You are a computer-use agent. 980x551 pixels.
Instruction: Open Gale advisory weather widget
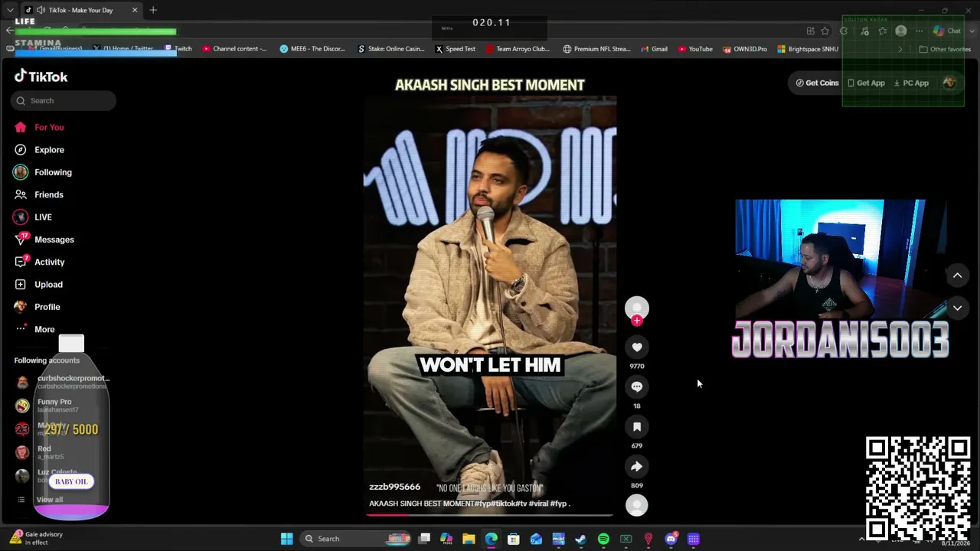(37, 538)
